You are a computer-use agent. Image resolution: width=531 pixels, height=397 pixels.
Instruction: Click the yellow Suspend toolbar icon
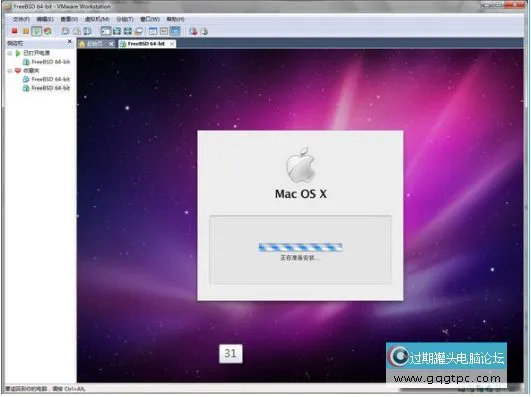coord(25,31)
